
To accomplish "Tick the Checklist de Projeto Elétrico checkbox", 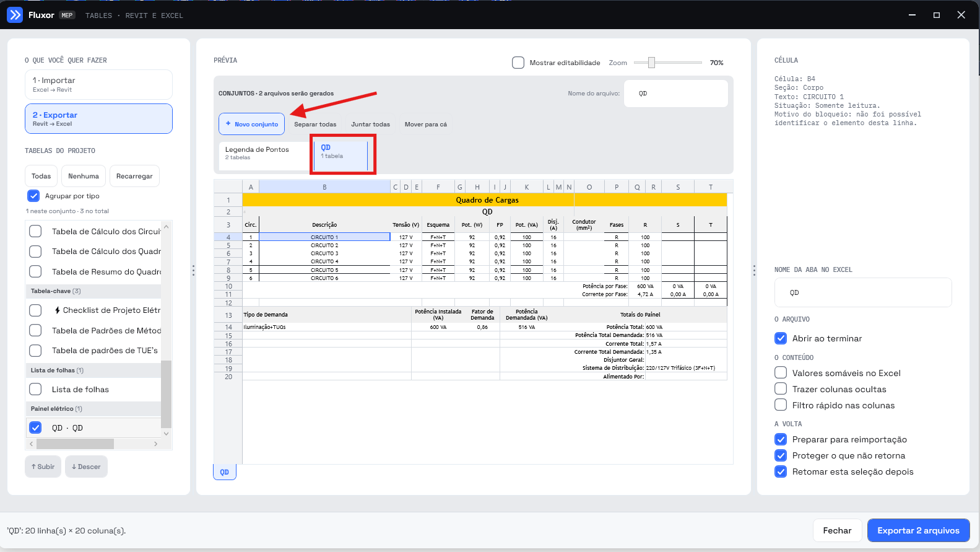I will coord(35,310).
